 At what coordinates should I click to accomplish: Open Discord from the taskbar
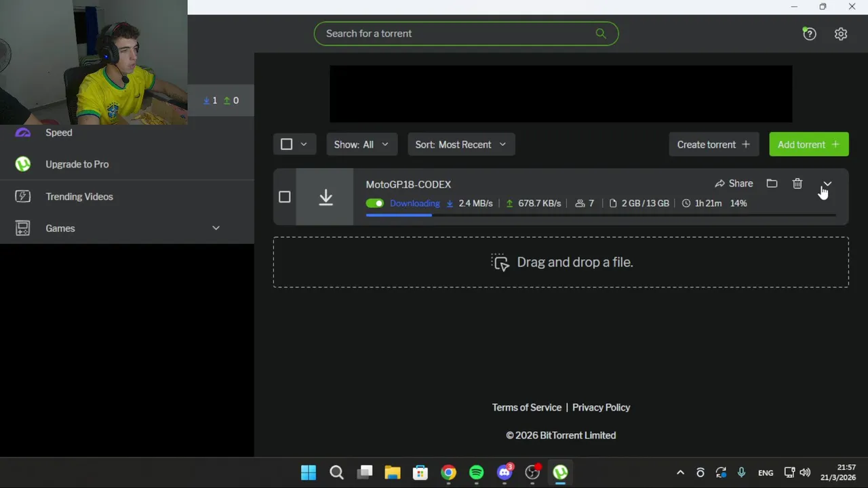tap(505, 472)
